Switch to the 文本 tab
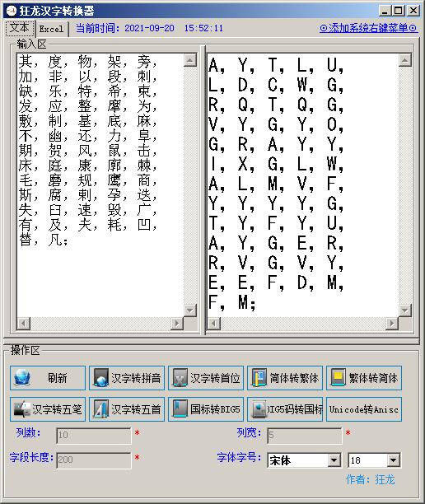Screen dimensions: 425x504 19,28
